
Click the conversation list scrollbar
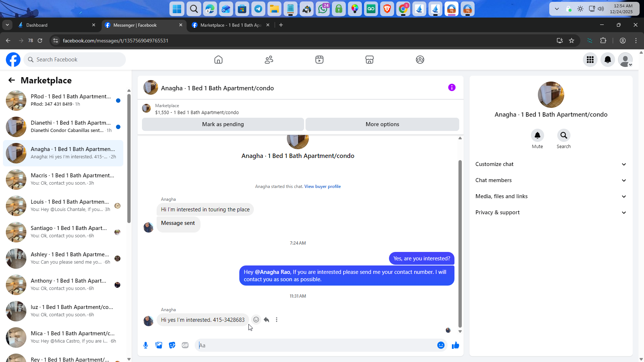pyautogui.click(x=129, y=158)
